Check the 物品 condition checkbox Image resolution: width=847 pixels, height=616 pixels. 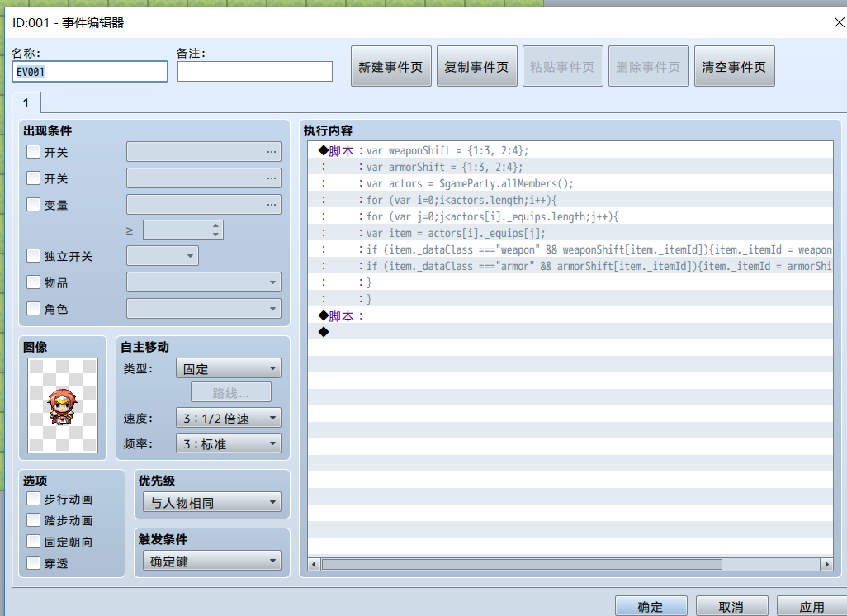click(34, 282)
